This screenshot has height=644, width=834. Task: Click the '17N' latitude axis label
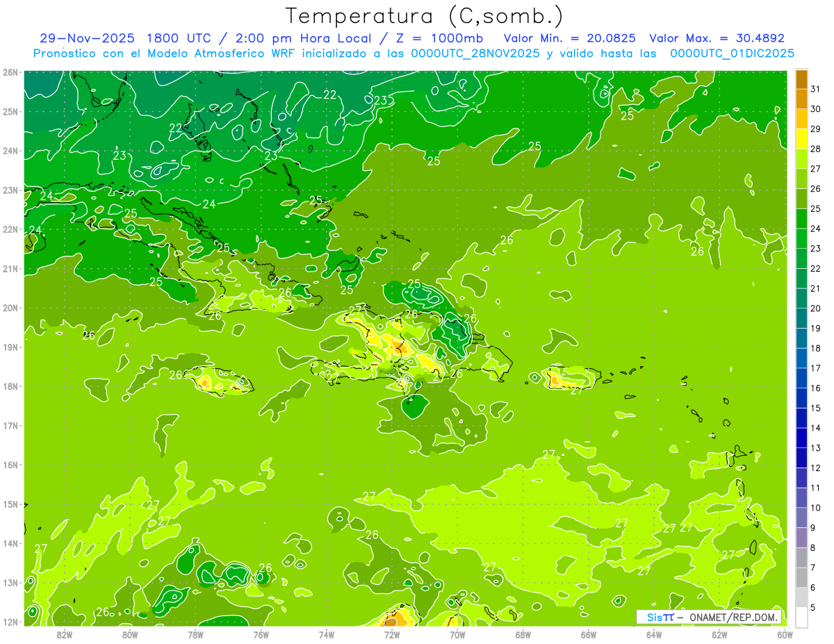coord(10,425)
